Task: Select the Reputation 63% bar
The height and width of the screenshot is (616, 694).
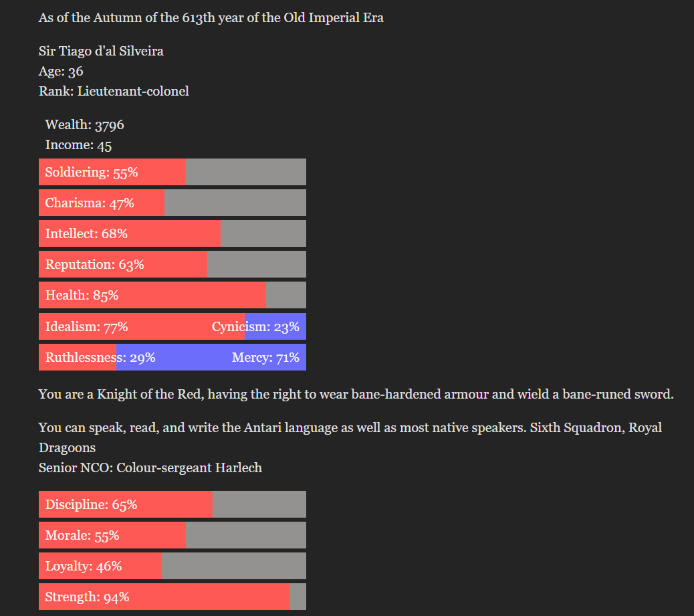Action: pos(172,264)
